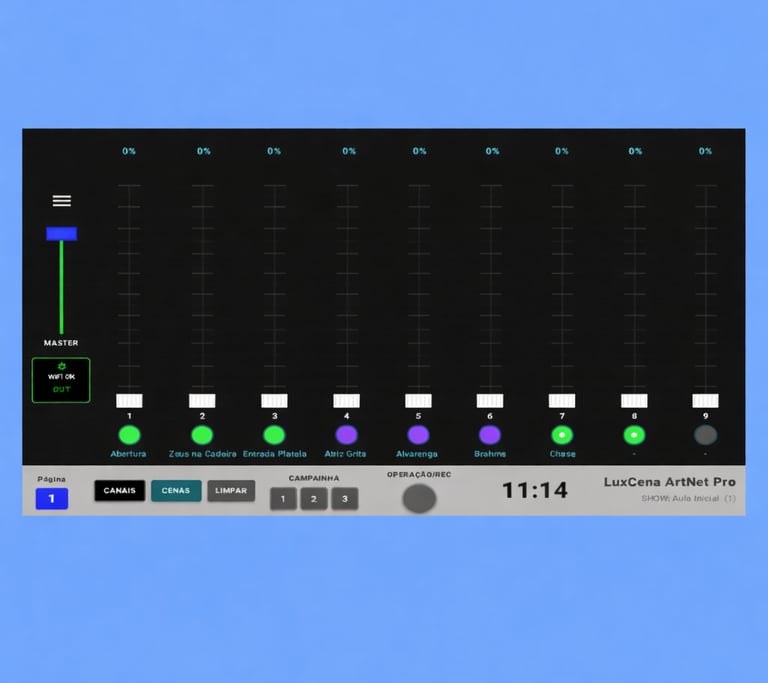Toggle green Zeus na Cadeira scene button
Screen dimensions: 768x683
[x=202, y=435]
